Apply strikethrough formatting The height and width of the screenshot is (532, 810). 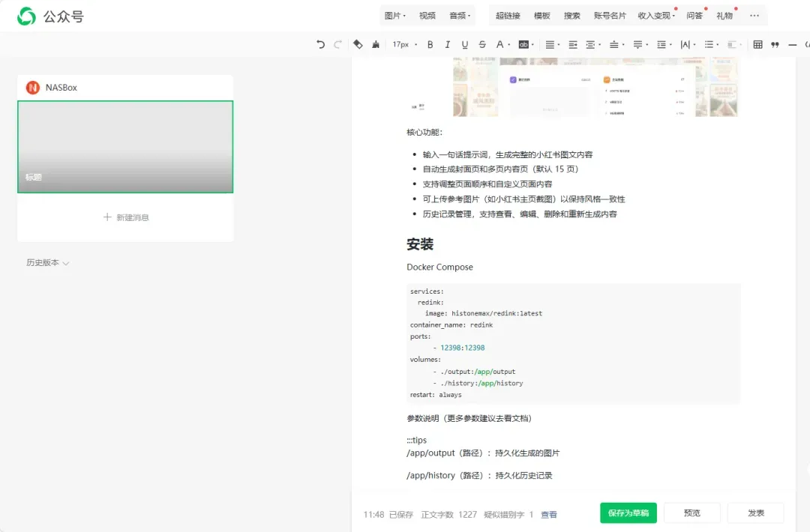click(482, 45)
